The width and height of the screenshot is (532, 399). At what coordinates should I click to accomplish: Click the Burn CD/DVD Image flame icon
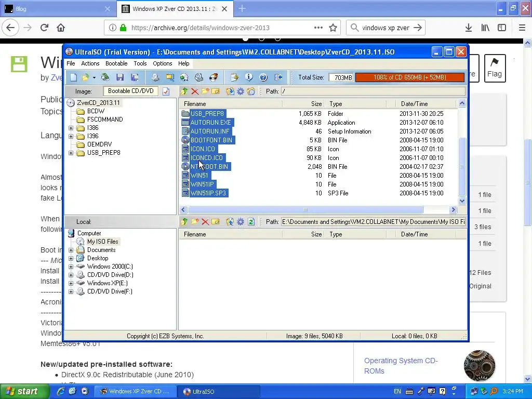click(x=214, y=77)
